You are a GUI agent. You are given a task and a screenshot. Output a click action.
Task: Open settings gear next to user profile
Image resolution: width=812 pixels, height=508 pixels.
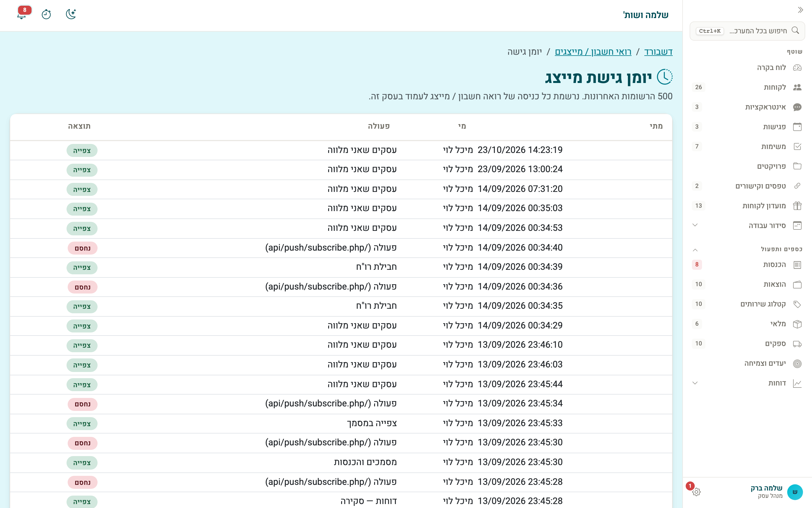(x=696, y=492)
